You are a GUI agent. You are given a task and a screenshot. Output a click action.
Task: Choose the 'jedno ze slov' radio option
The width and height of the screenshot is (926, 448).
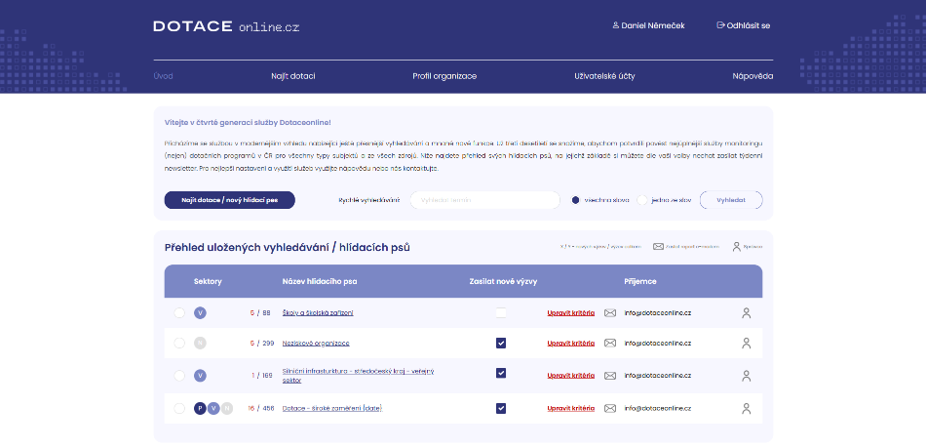click(x=643, y=200)
